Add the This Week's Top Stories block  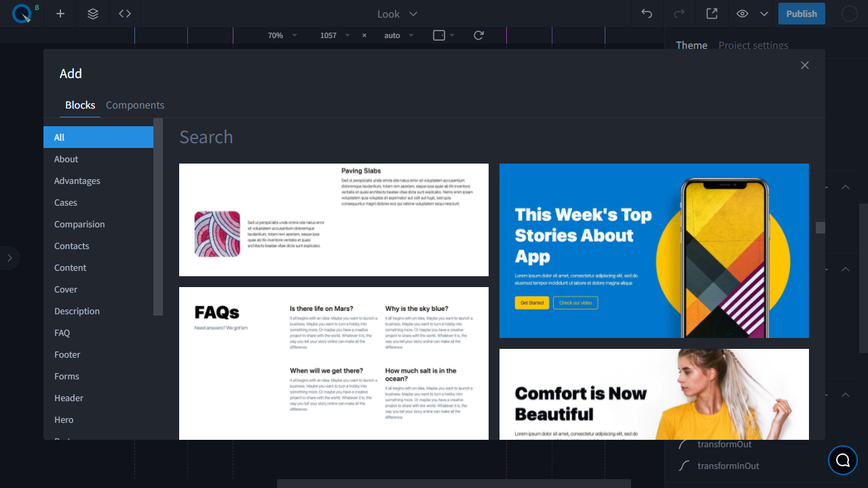tap(654, 250)
